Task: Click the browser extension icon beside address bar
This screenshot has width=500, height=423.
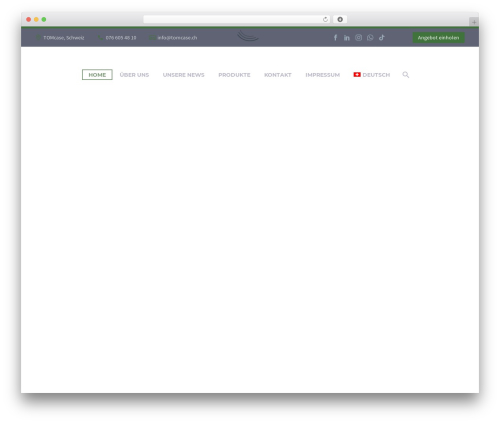Action: pyautogui.click(x=340, y=20)
